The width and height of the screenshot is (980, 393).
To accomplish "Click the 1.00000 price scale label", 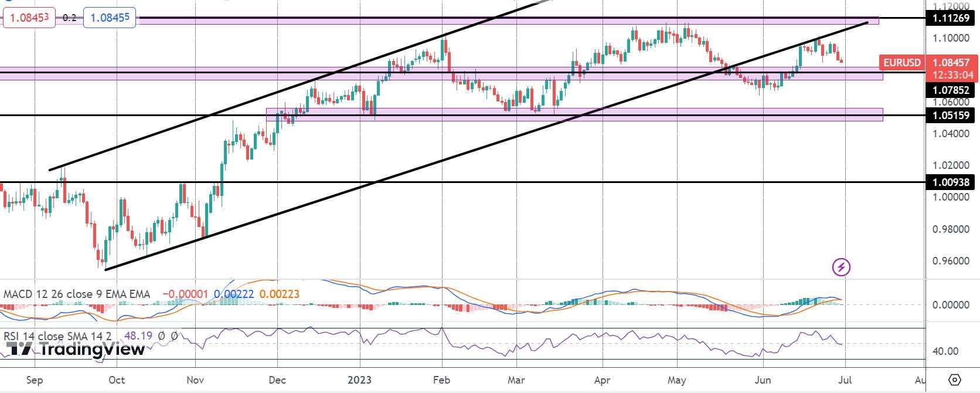I will pyautogui.click(x=950, y=197).
